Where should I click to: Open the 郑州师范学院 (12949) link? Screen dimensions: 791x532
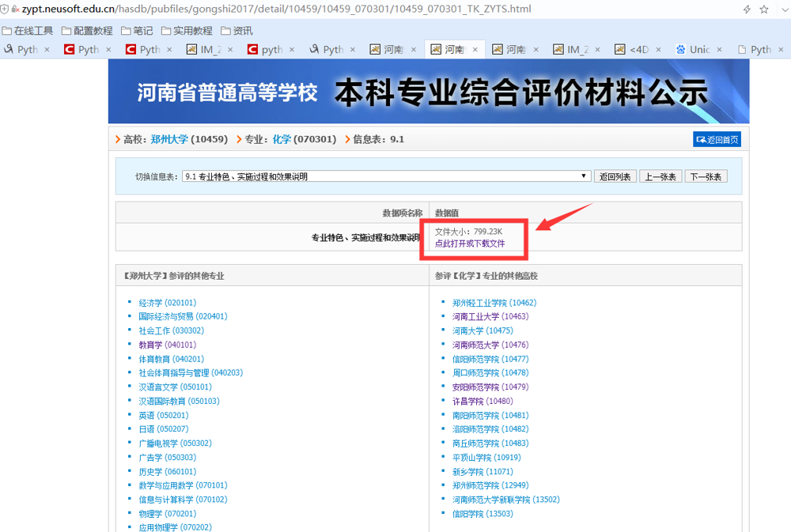tap(490, 485)
